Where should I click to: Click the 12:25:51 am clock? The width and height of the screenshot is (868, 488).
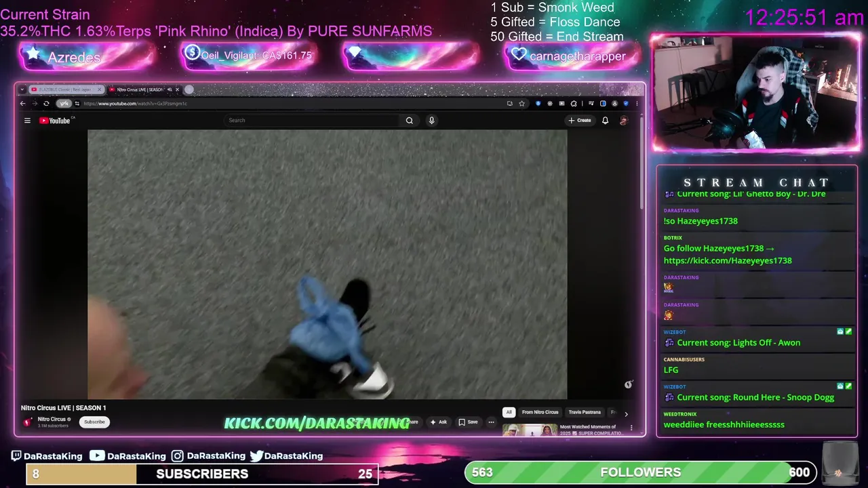(x=804, y=18)
